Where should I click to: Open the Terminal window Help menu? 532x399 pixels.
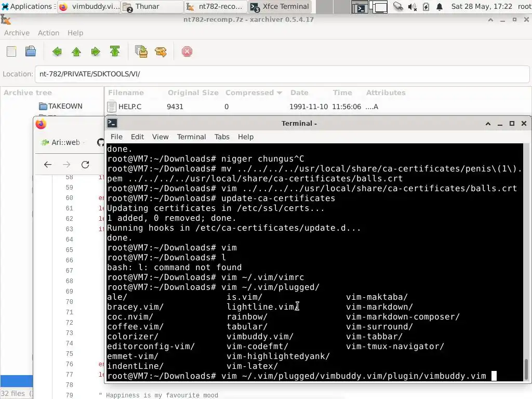(246, 137)
